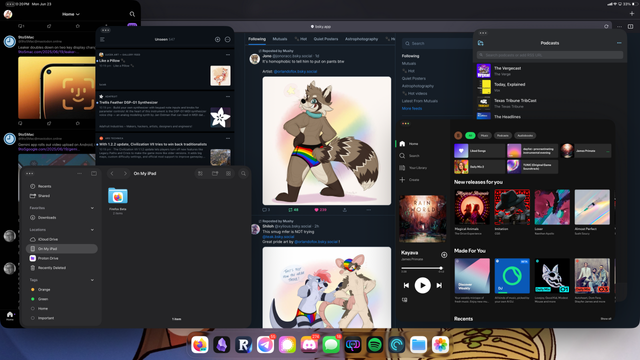Click the More feeds link in sidebar
Viewport: 640px width, 360px height.
click(x=412, y=109)
